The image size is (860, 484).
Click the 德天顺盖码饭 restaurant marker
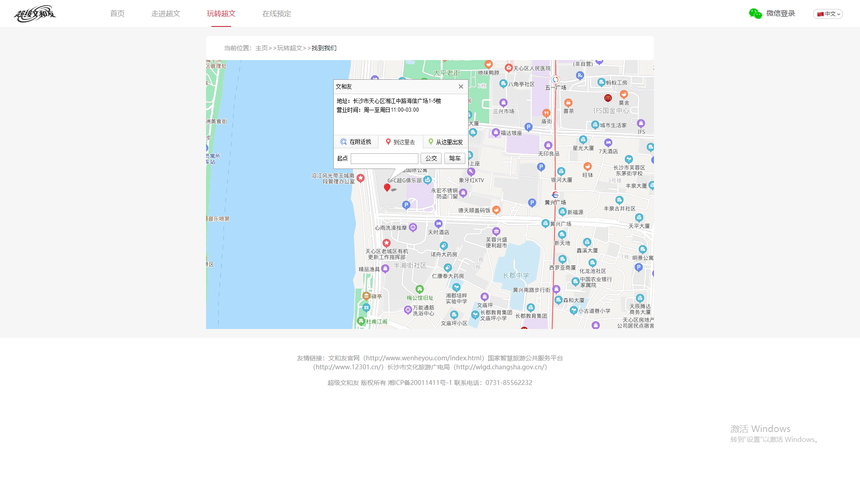(x=496, y=210)
